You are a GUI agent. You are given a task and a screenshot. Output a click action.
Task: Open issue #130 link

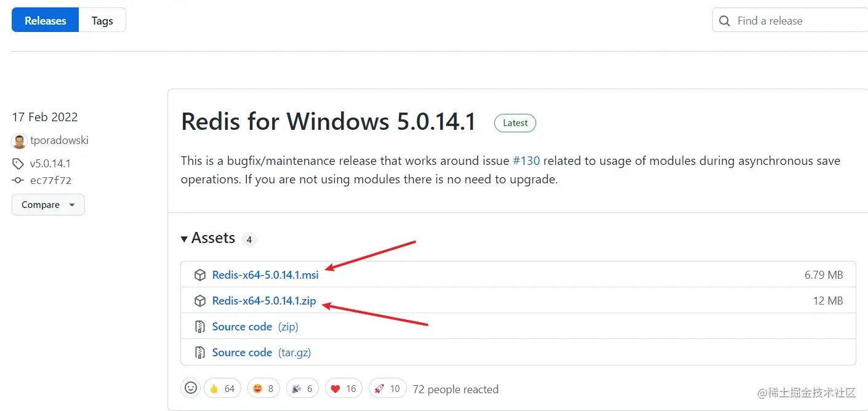(x=526, y=161)
